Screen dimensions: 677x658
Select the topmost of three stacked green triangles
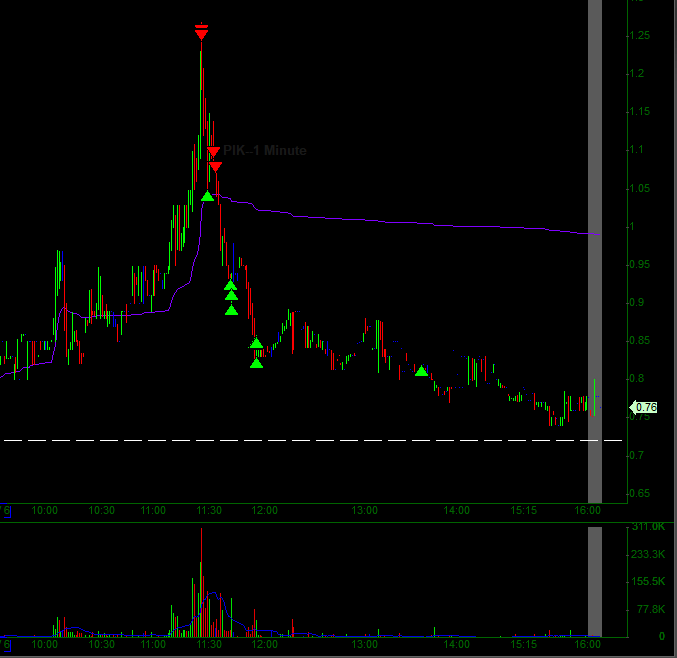[231, 285]
